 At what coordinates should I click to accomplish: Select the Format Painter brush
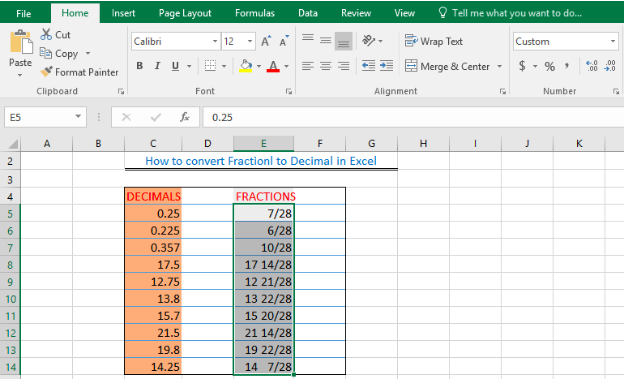(46, 72)
